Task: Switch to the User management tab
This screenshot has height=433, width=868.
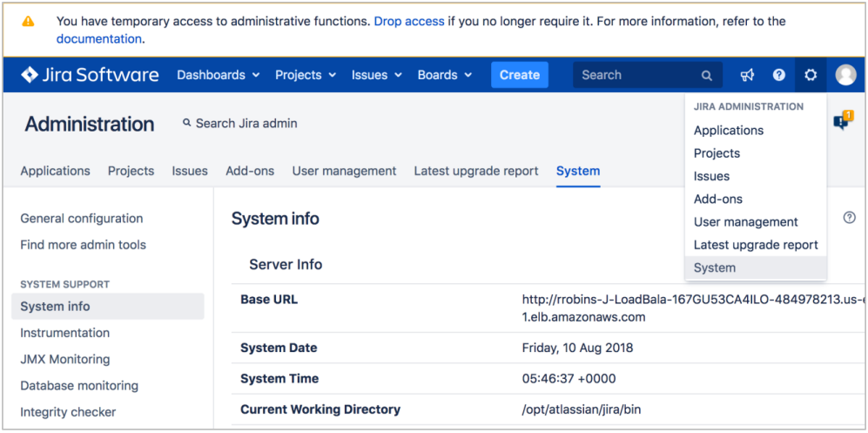Action: pos(344,171)
